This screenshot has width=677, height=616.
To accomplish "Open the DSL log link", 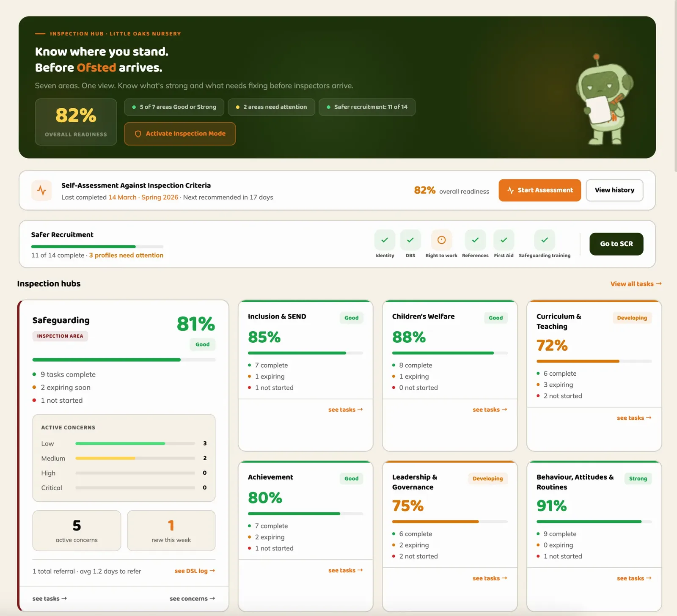I will point(194,571).
